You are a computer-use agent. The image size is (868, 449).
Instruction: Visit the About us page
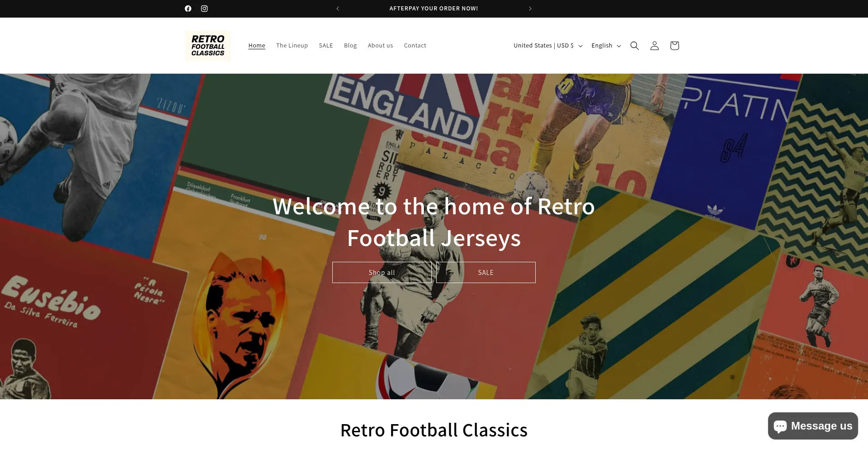[x=380, y=46]
